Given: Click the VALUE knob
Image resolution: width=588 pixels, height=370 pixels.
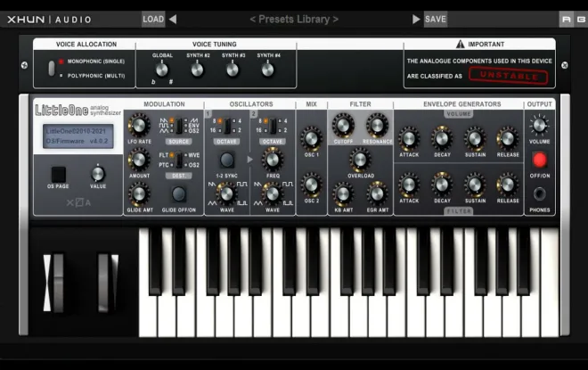Looking at the screenshot, I should [98, 174].
